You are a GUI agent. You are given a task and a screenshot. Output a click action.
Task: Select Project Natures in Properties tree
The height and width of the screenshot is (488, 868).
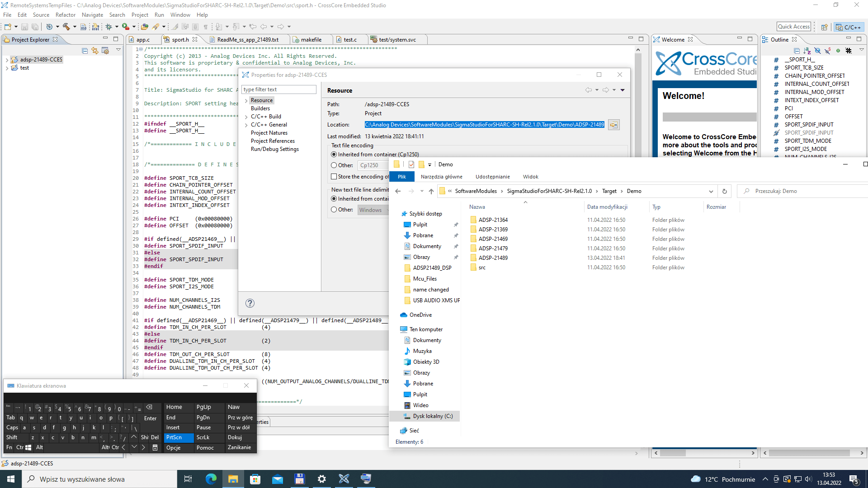pyautogui.click(x=269, y=133)
